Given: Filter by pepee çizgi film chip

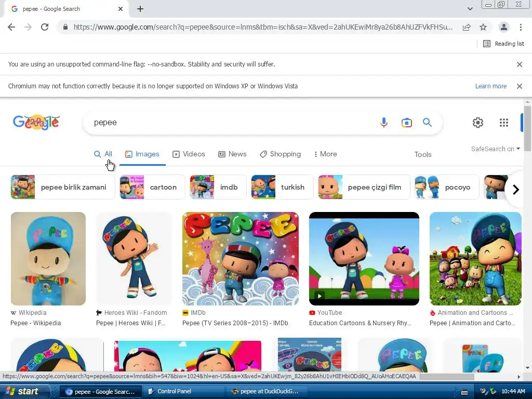Looking at the screenshot, I should 364,187.
